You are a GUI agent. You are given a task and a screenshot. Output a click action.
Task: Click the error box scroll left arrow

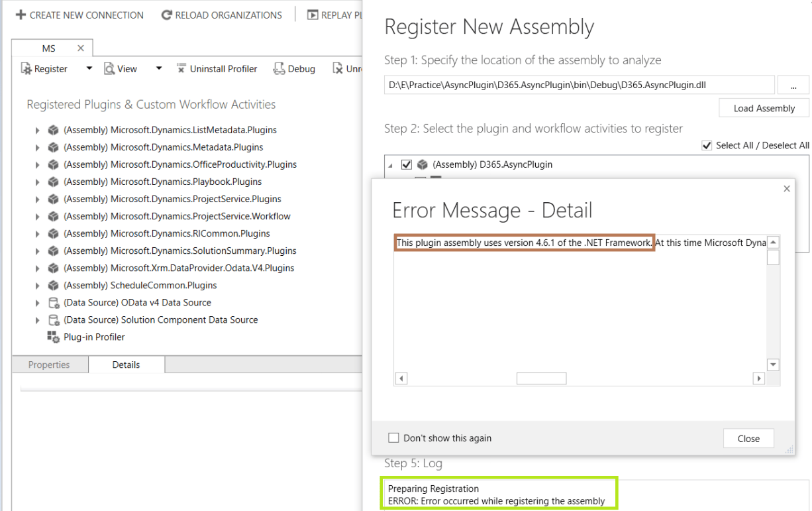400,378
